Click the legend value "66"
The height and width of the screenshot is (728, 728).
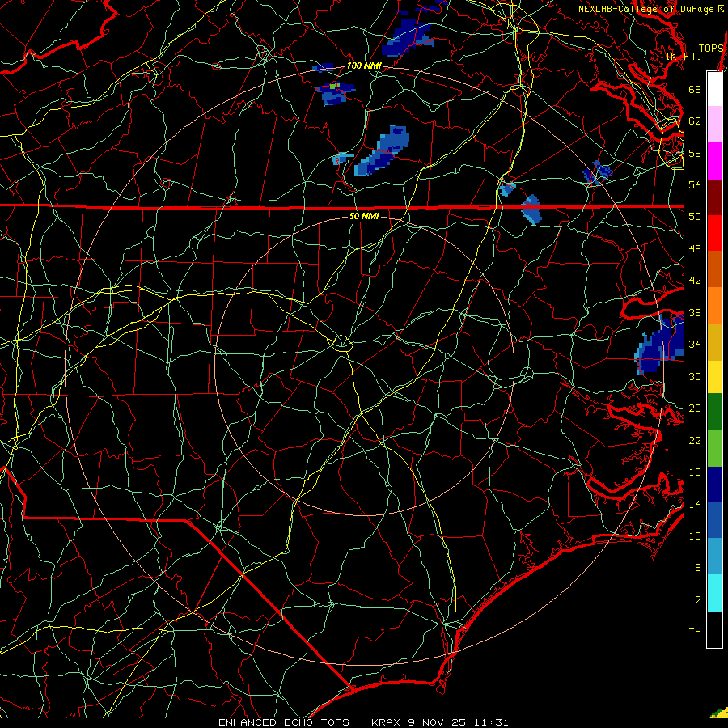tap(695, 89)
